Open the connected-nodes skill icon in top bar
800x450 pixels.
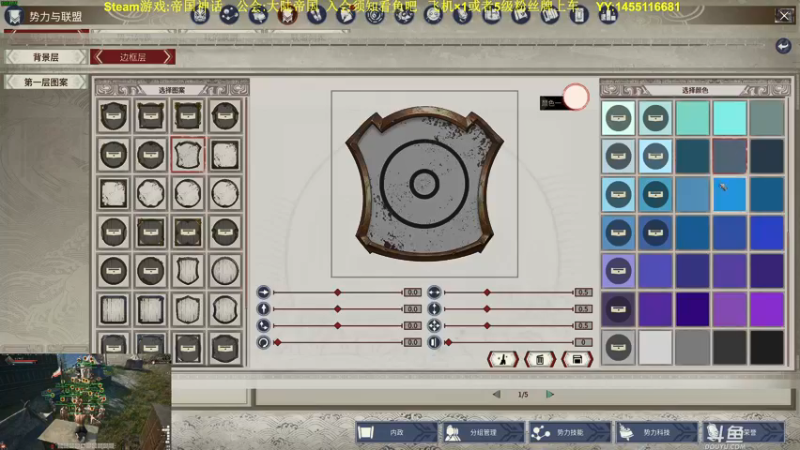(x=229, y=15)
